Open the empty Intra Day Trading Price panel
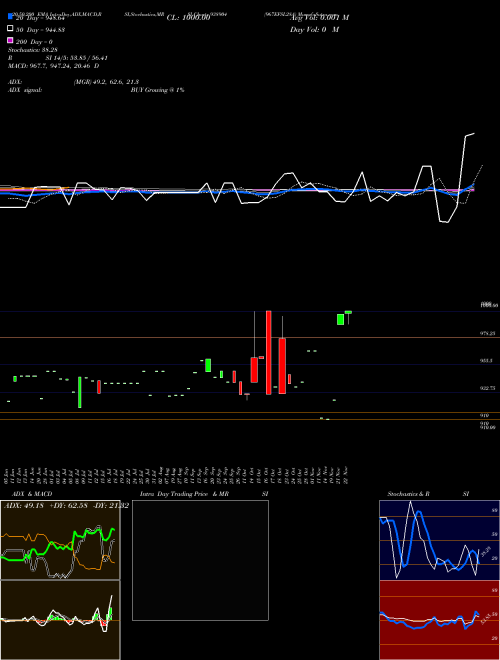This screenshot has height=660, width=500. click(200, 560)
